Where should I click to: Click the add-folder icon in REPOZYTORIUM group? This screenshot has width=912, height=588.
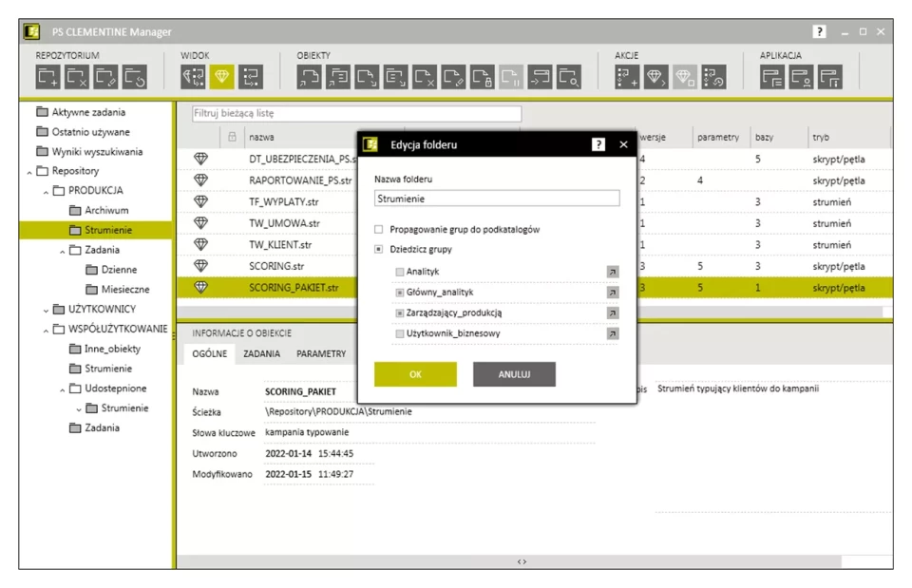48,78
